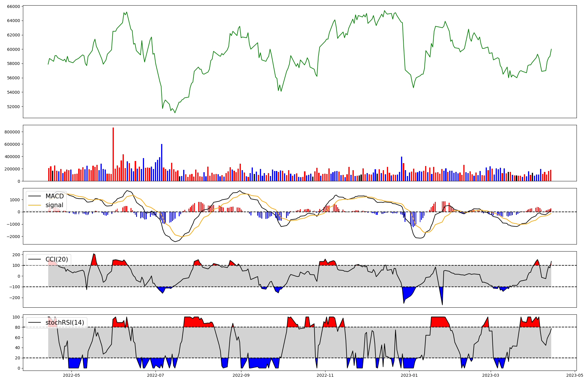Image resolution: width=588 pixels, height=382 pixels.
Task: Click the tallest red volume bar
Action: 113,154
